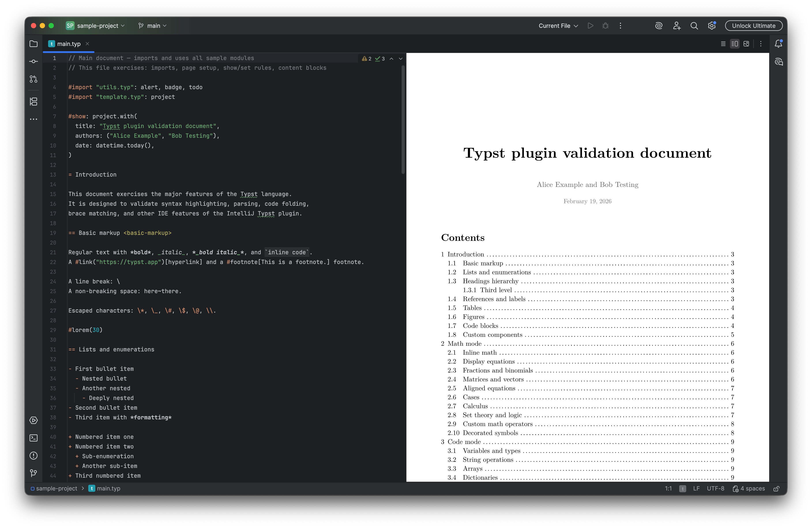Click the UTF-8 encoding status widget

tap(715, 488)
